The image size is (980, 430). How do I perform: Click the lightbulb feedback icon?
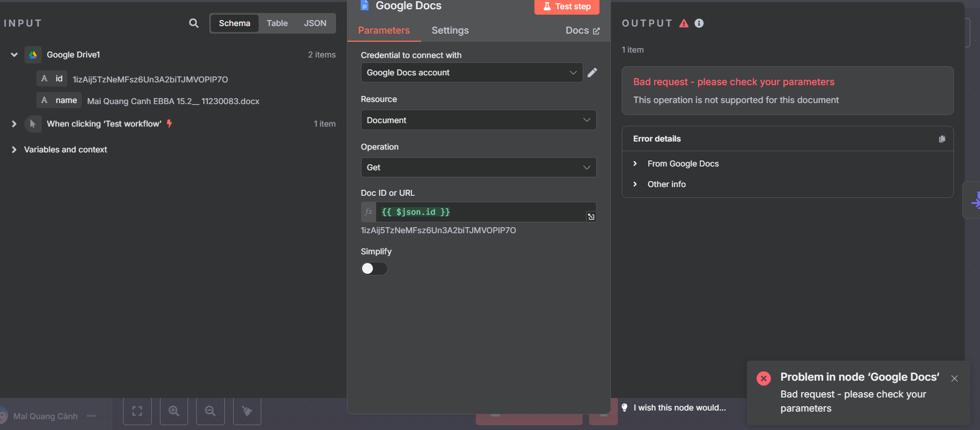(x=624, y=408)
